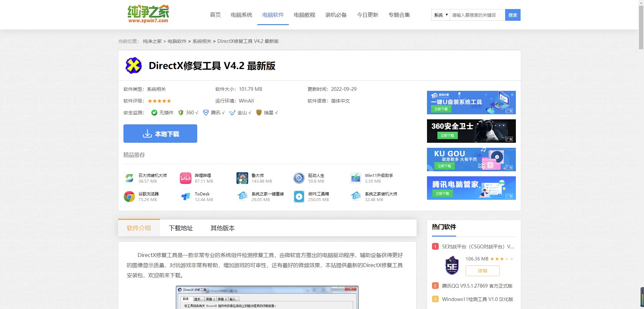Open the 微PE工具箱 icon

(299, 196)
